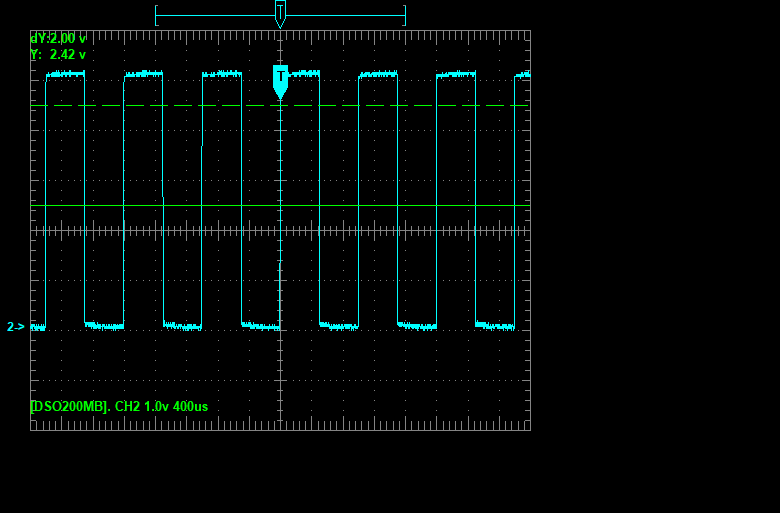Click right end of the top timebase bracket
780x513 pixels.
coord(404,15)
